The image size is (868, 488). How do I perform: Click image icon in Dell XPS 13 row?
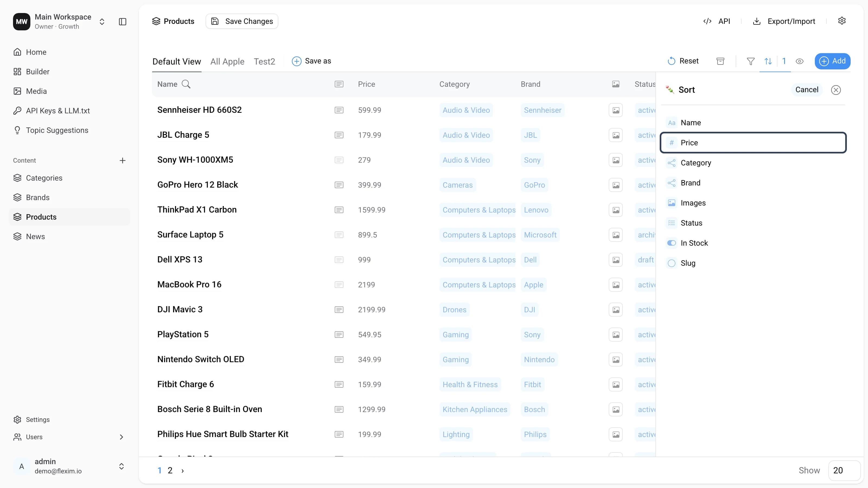(616, 260)
